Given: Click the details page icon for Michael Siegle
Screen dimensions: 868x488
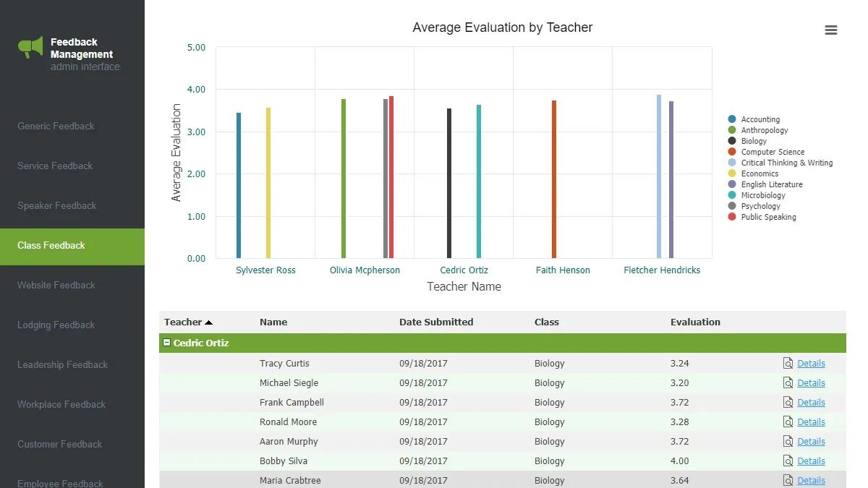Looking at the screenshot, I should [788, 383].
